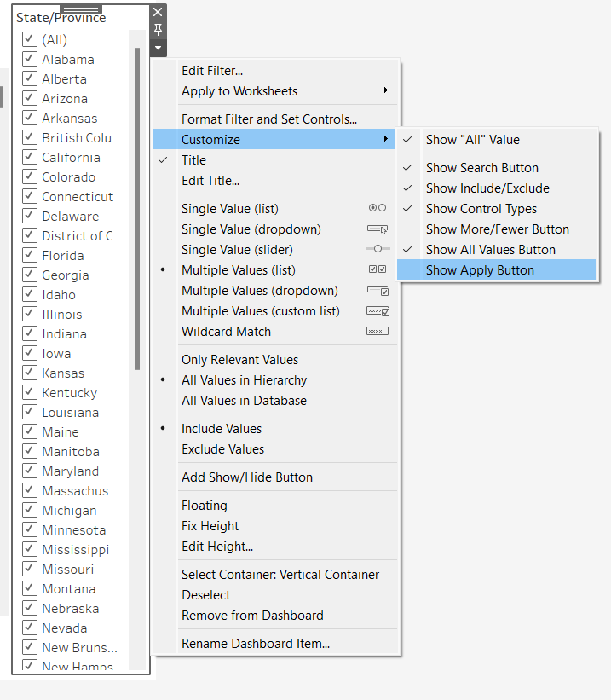Remove the State/Province filter with X icon

coord(158,12)
